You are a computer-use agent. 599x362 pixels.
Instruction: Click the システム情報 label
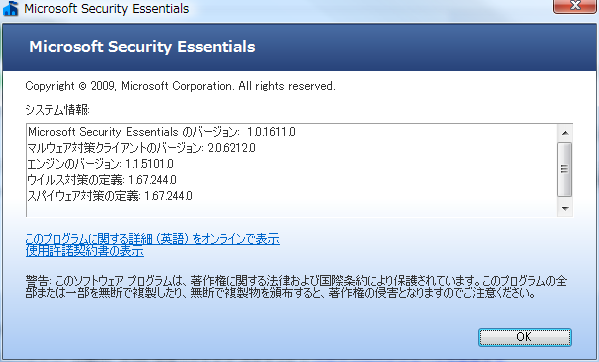(x=57, y=110)
